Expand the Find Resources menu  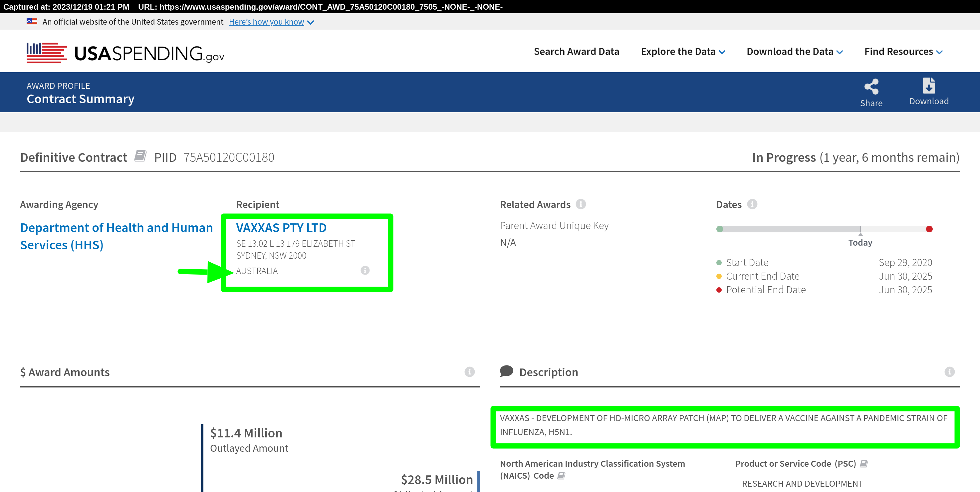[x=903, y=52]
